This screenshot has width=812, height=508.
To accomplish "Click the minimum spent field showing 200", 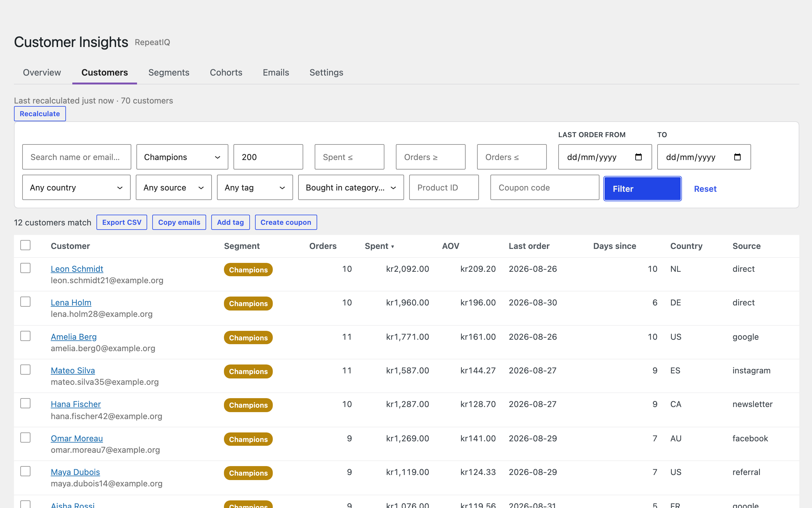I will 268,157.
